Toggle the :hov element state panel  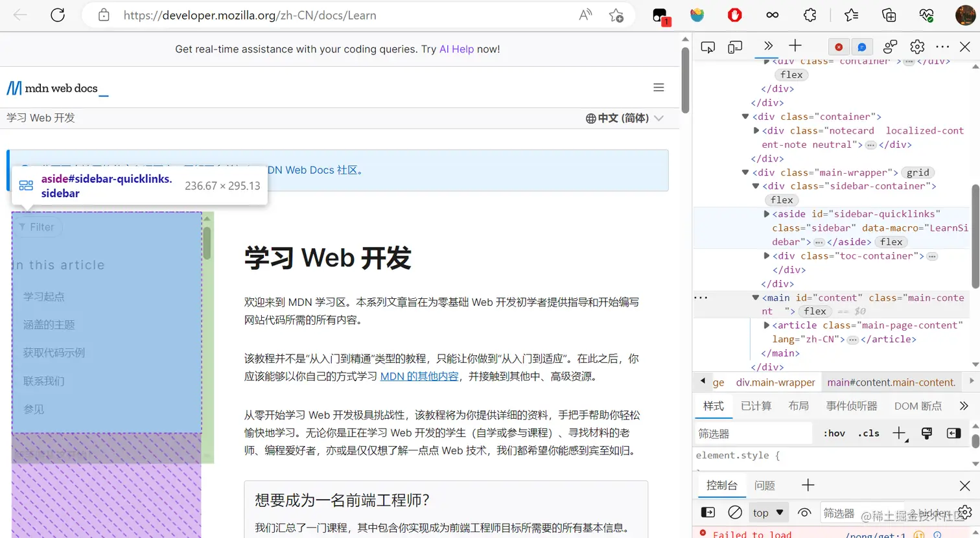pyautogui.click(x=834, y=434)
